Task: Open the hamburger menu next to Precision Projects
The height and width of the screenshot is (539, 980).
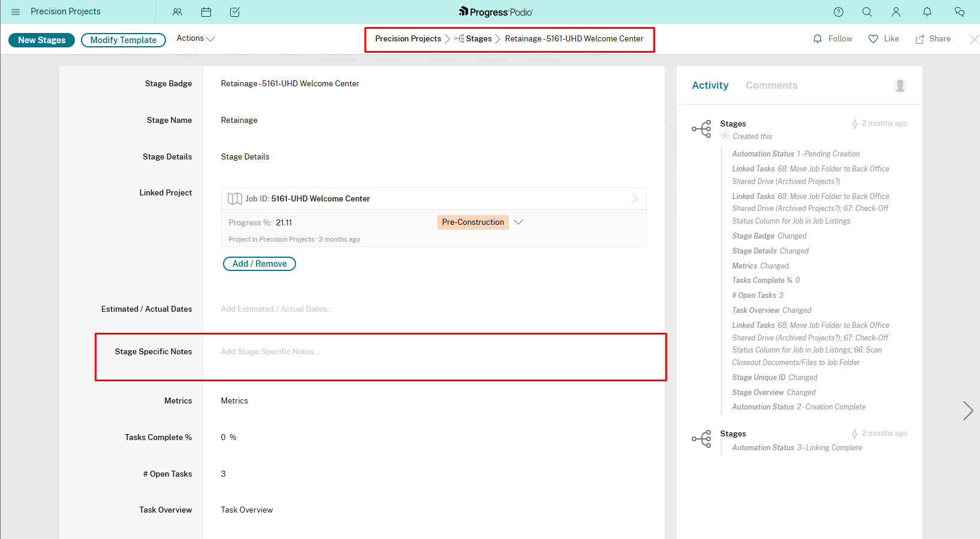Action: [16, 12]
